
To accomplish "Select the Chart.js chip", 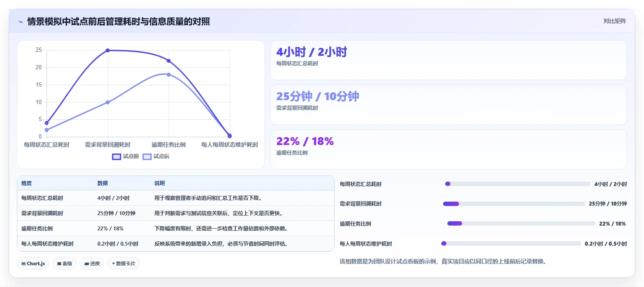I will [34, 263].
